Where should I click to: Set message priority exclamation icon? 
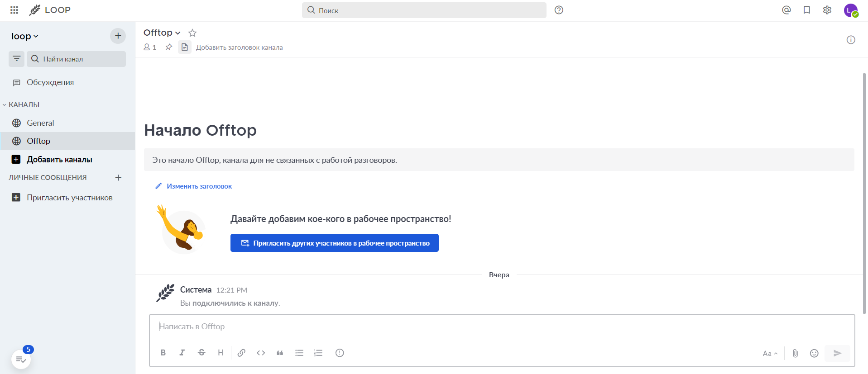(340, 353)
